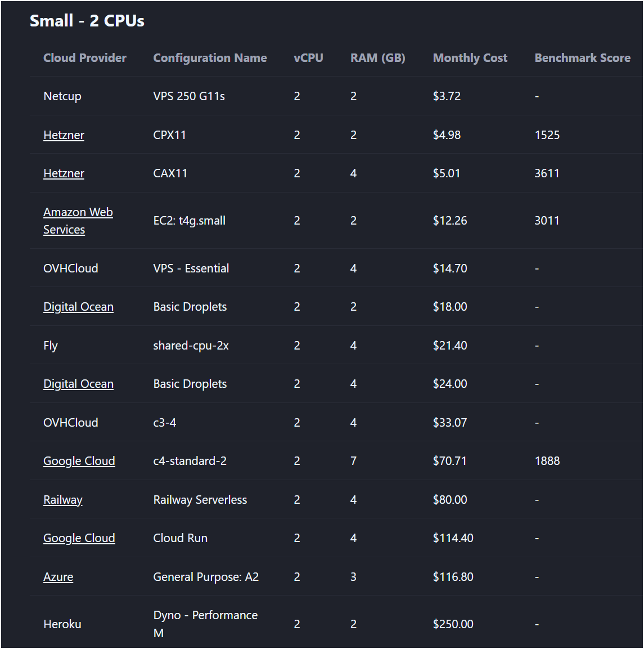Select the OVHCloud VPS - Essential row
Viewport: 644px width, 649px height.
pos(225,268)
